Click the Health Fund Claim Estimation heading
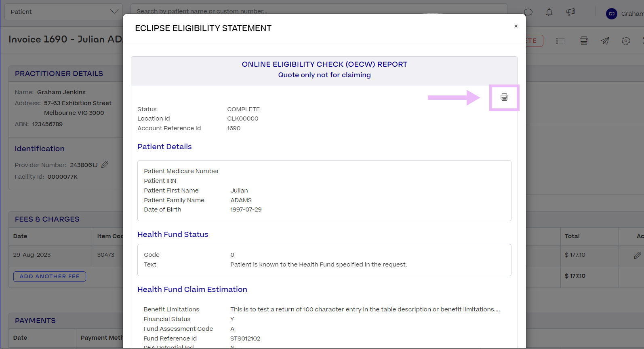 click(x=192, y=290)
